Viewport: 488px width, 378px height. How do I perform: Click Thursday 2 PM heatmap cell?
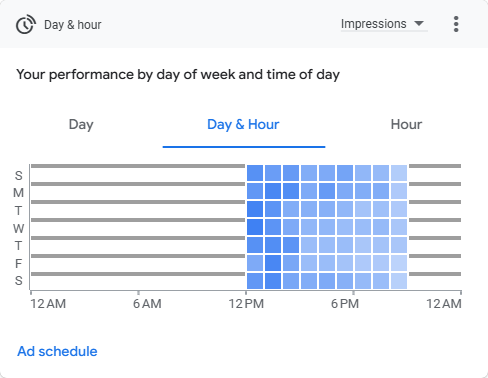pos(291,245)
